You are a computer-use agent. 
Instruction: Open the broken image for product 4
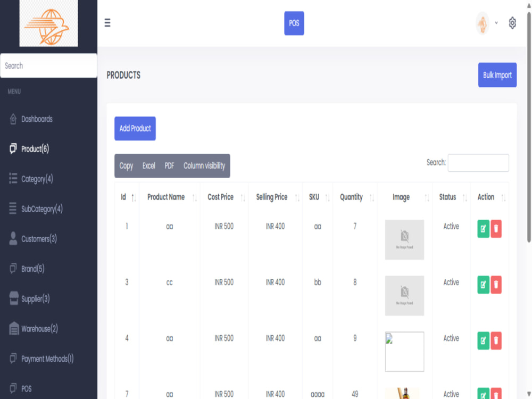tap(404, 352)
